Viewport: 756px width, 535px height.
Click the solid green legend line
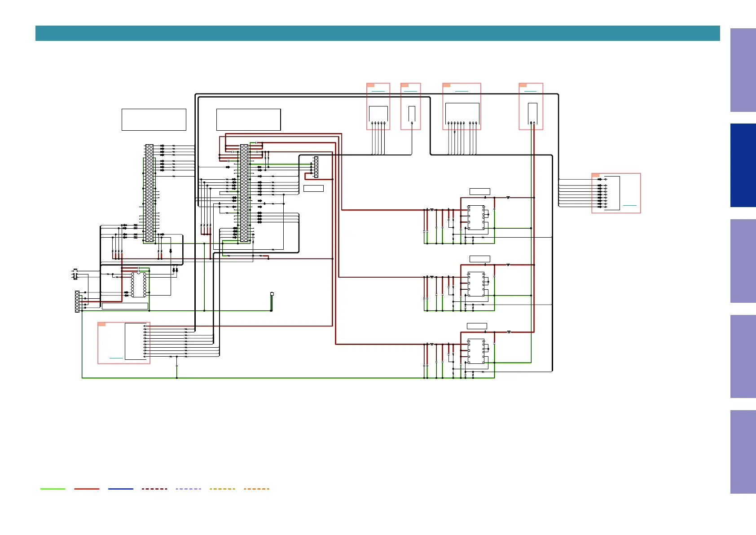(x=53, y=489)
